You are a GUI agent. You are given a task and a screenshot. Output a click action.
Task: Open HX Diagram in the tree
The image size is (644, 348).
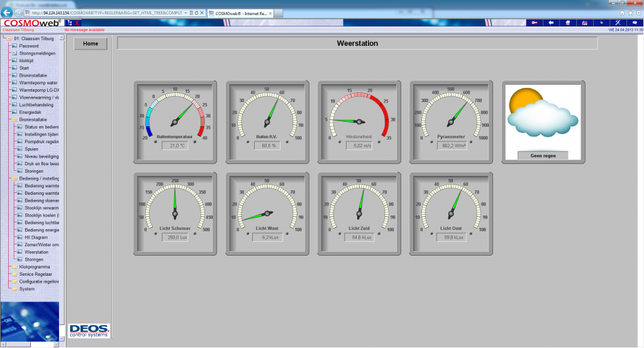pyautogui.click(x=36, y=237)
